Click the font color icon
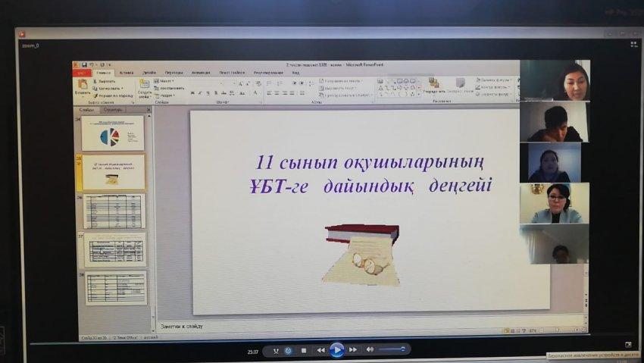Image resolution: width=644 pixels, height=363 pixels. pyautogui.click(x=255, y=93)
